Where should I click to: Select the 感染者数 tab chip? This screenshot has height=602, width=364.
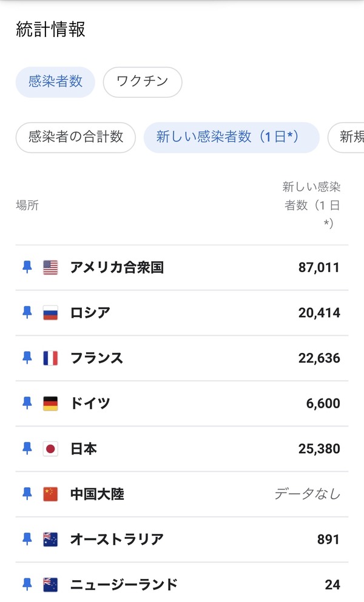point(55,82)
